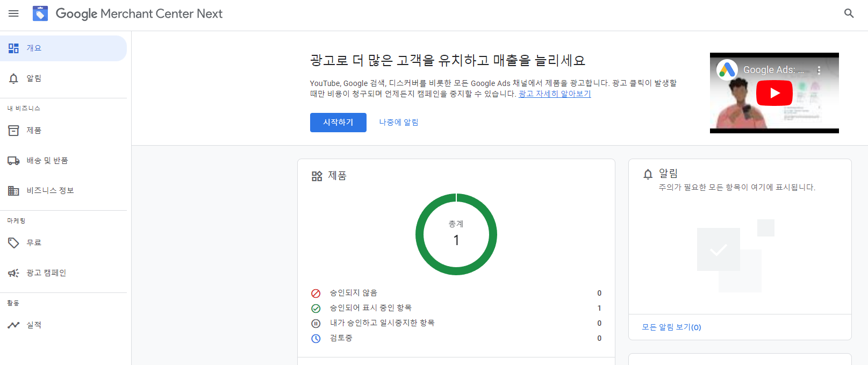Click the bell icon in 알림 card
This screenshot has height=365, width=868.
648,174
